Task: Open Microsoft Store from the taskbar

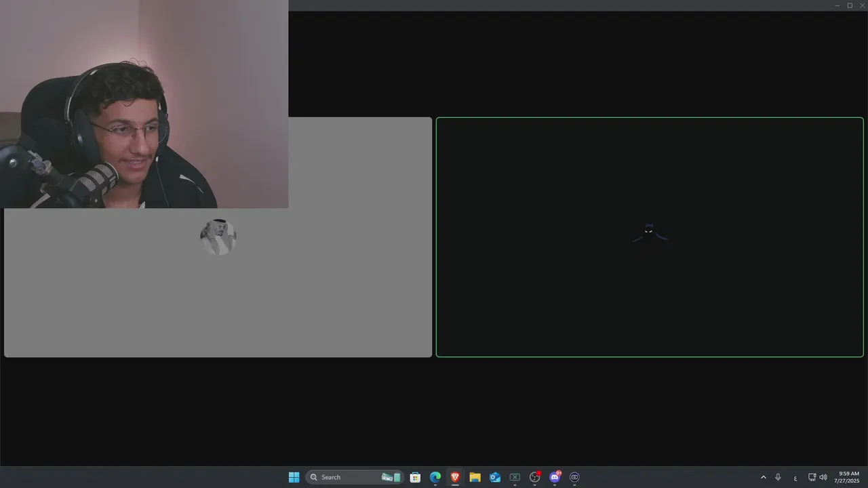Action: (415, 477)
